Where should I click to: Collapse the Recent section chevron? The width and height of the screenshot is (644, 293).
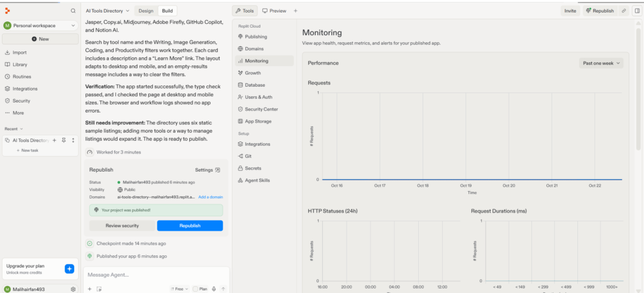click(21, 129)
